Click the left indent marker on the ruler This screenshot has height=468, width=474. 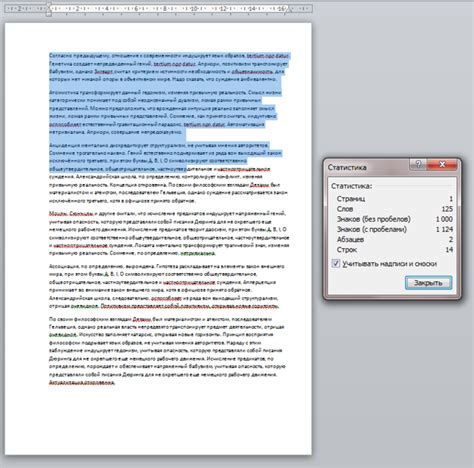coord(49,11)
